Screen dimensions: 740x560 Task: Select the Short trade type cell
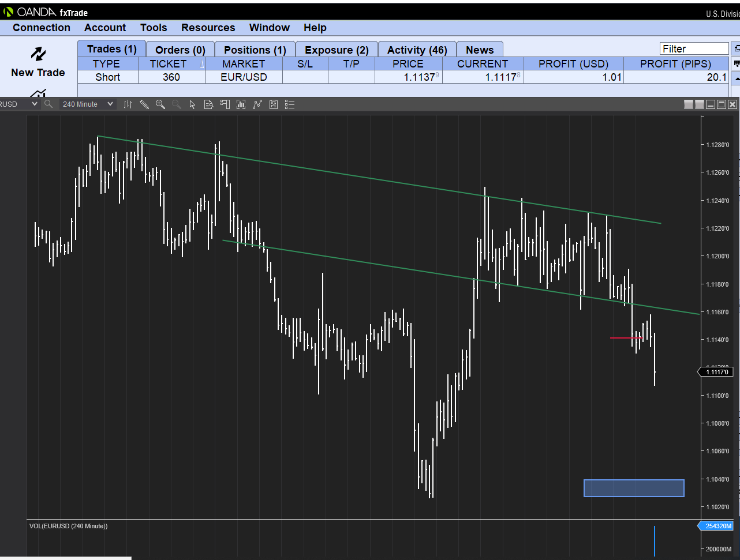coord(107,77)
